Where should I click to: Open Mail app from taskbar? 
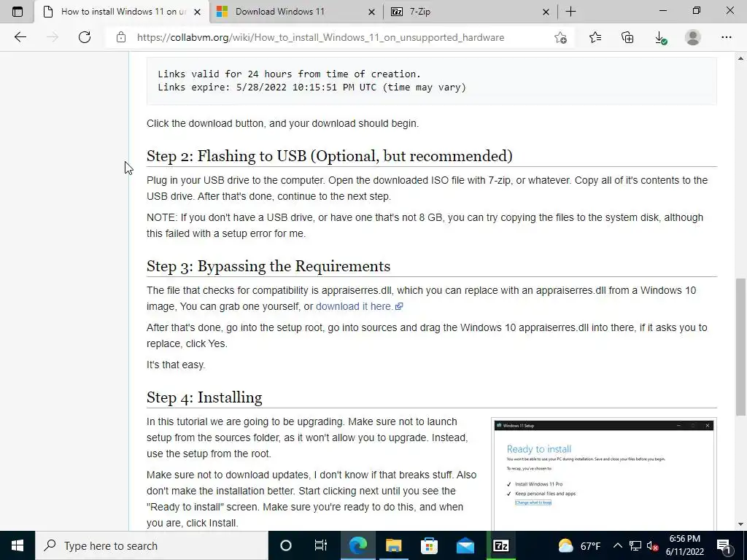pyautogui.click(x=465, y=545)
